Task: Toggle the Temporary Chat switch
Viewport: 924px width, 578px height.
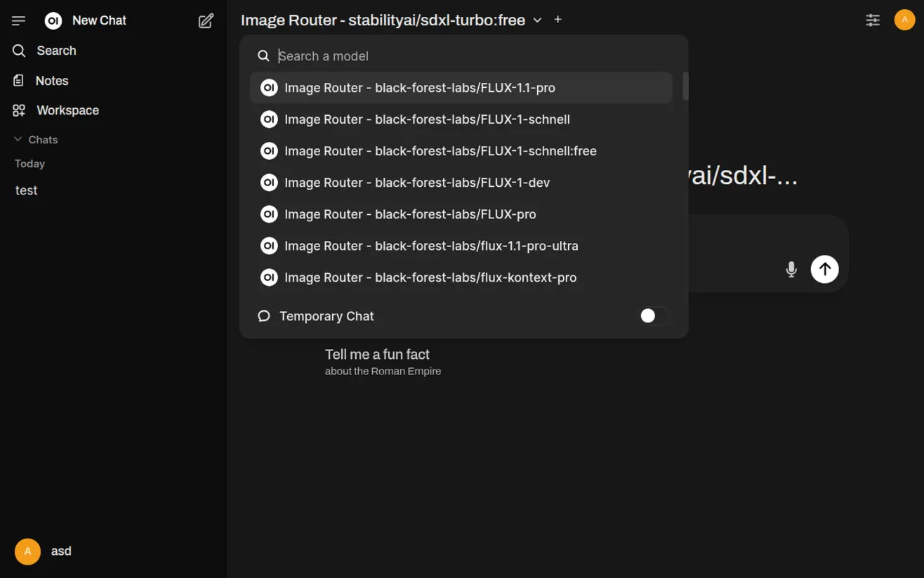Action: coord(654,316)
